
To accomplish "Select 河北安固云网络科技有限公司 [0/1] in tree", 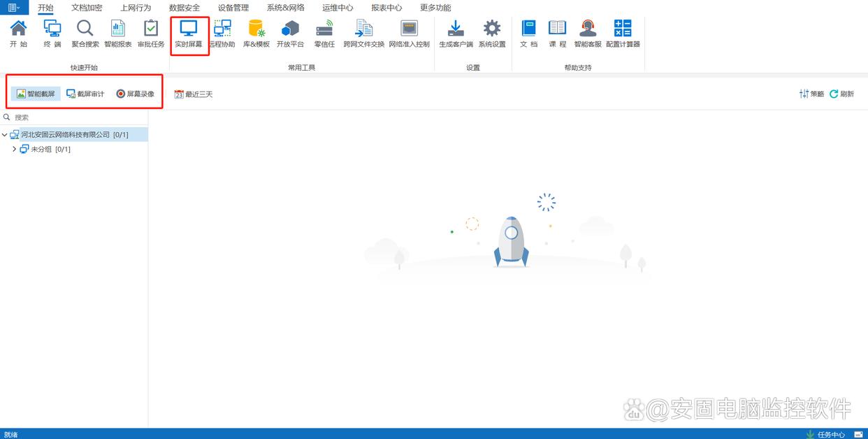I will pos(74,134).
